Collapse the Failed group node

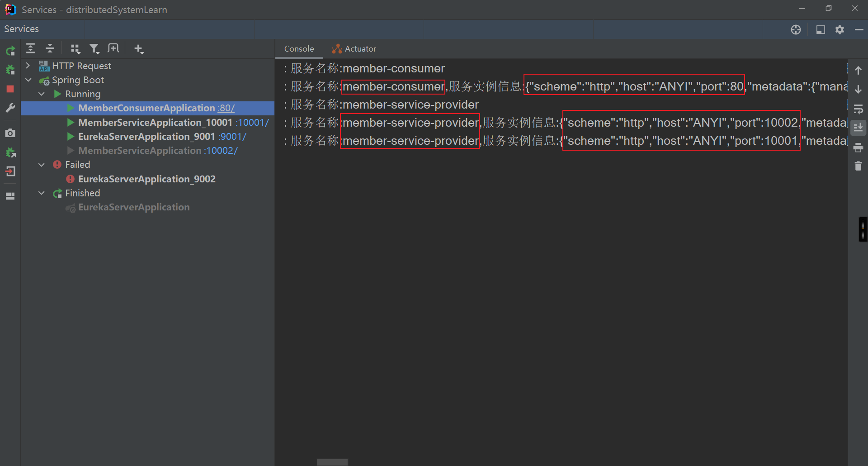(42, 165)
